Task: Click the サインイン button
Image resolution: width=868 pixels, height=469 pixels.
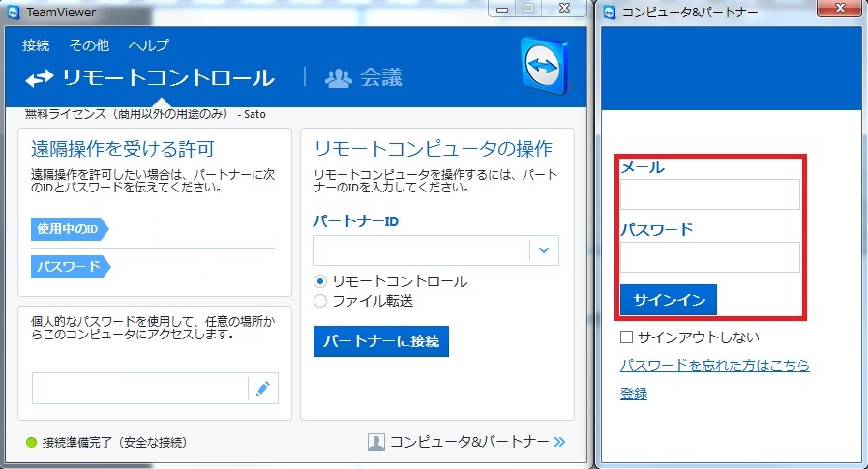Action: point(668,300)
